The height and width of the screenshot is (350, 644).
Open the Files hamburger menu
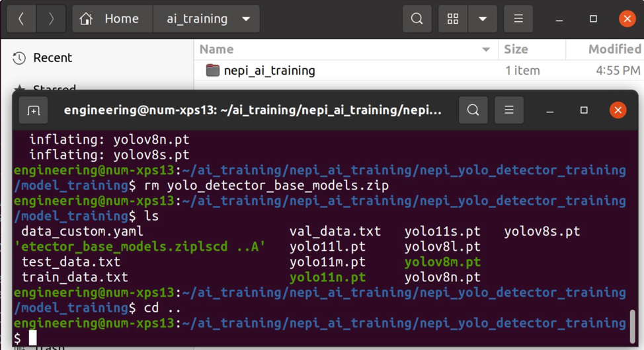click(518, 19)
